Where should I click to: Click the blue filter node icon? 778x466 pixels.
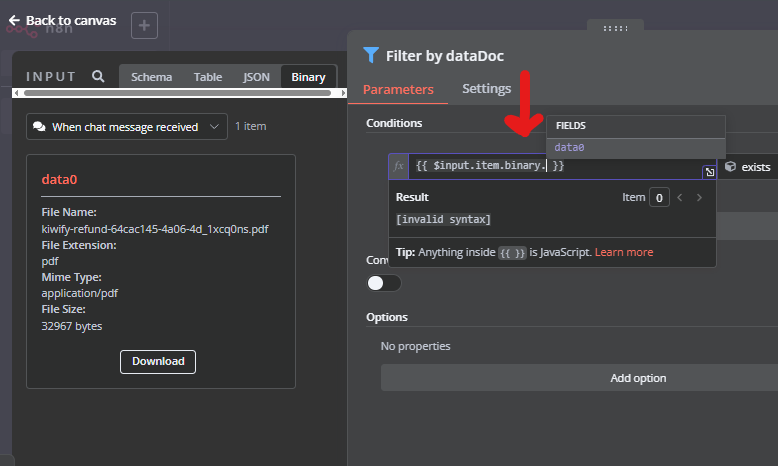[x=371, y=55]
